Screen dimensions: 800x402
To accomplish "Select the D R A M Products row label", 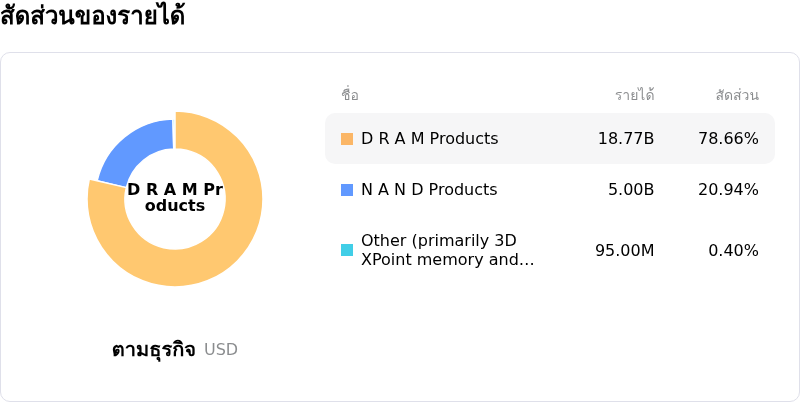I will point(429,139).
